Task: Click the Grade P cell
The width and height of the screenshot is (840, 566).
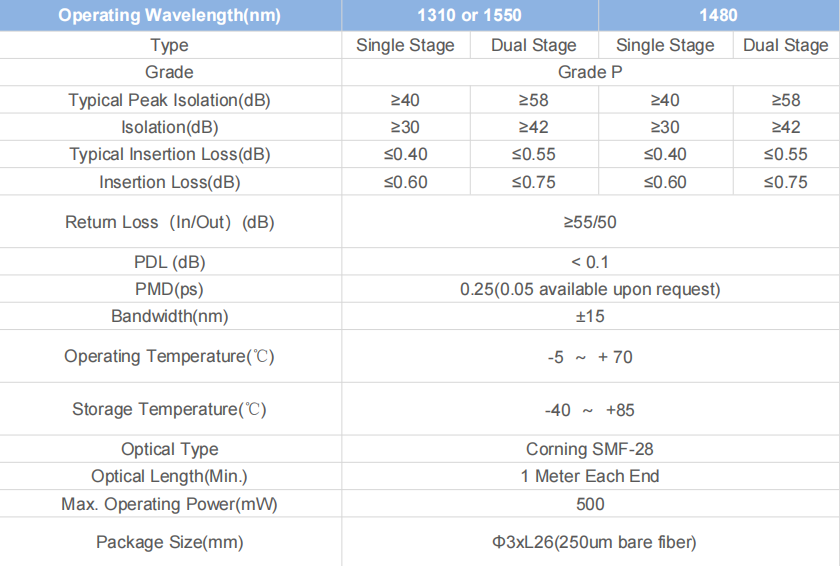Action: pyautogui.click(x=590, y=73)
